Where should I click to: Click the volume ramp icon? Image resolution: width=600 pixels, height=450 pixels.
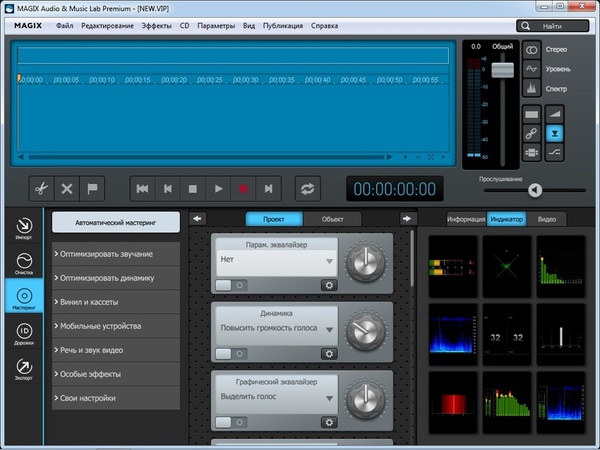pos(554,114)
